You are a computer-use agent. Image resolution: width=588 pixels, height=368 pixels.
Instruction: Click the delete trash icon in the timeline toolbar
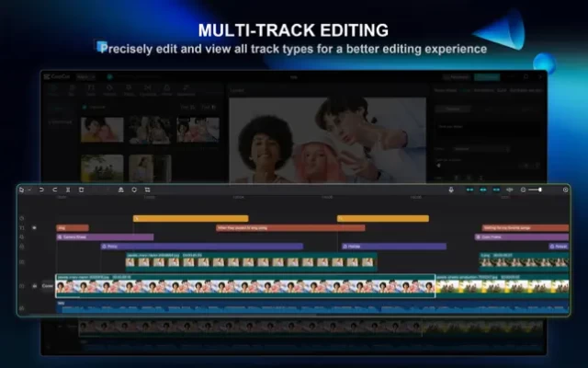point(81,190)
